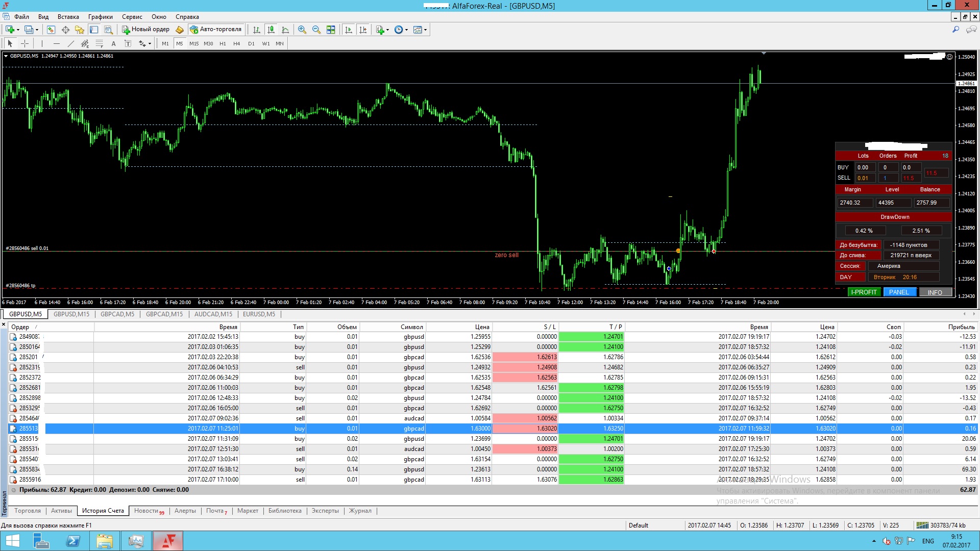Switch to MN timeframe
This screenshot has width=980, height=551.
[280, 43]
